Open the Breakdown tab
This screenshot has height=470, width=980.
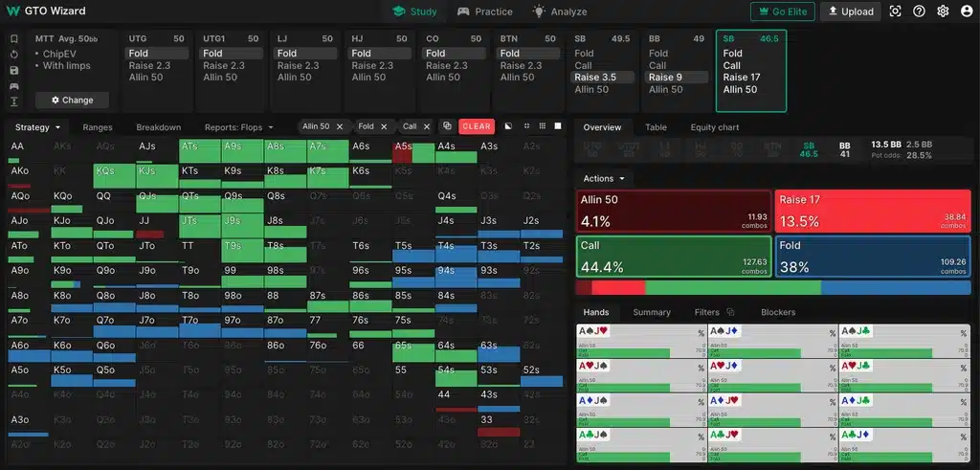coord(159,127)
